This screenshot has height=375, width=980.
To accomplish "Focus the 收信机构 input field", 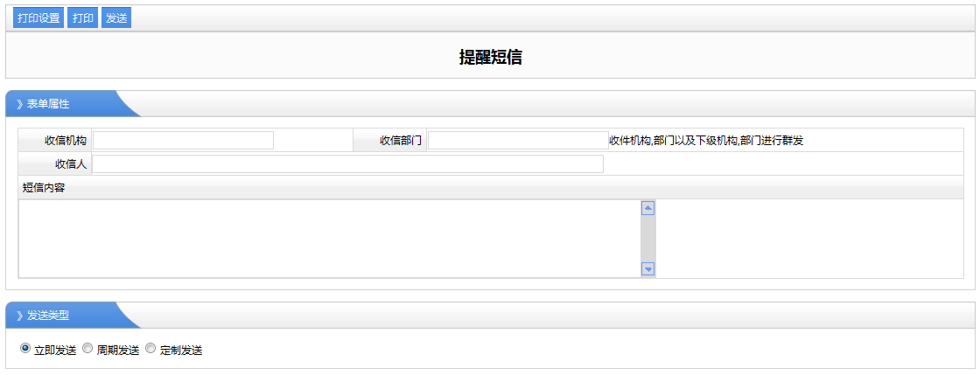I will (x=184, y=141).
